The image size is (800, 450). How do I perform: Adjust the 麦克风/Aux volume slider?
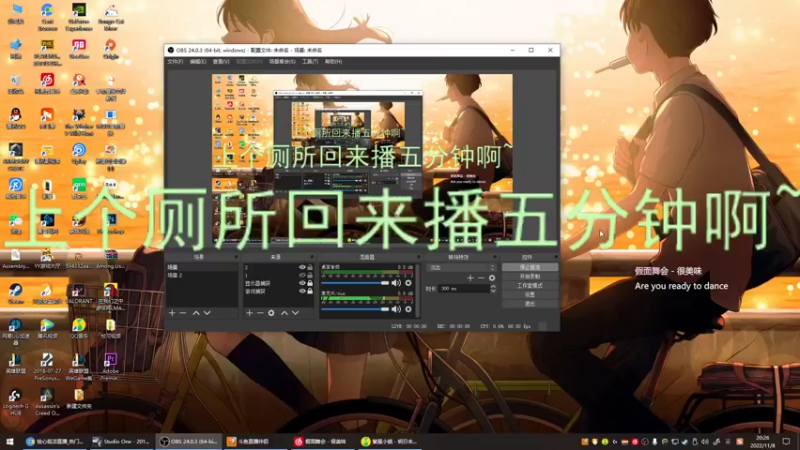coord(355,309)
